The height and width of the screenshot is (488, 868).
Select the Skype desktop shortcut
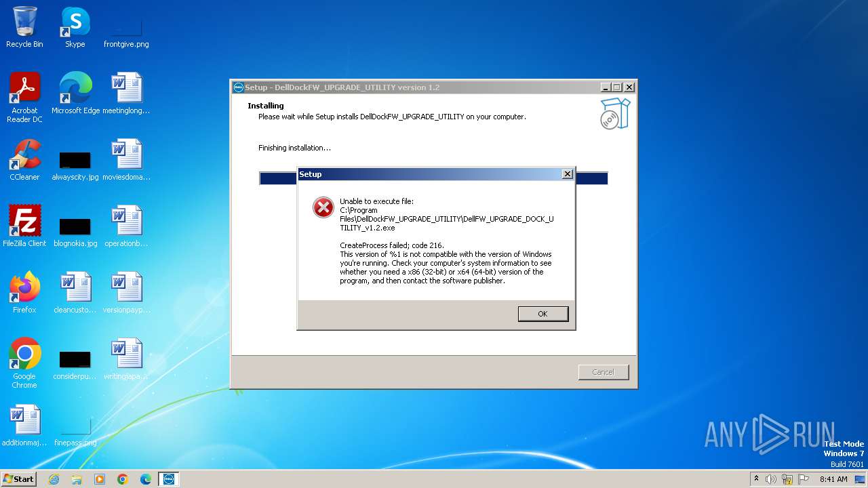75,28
